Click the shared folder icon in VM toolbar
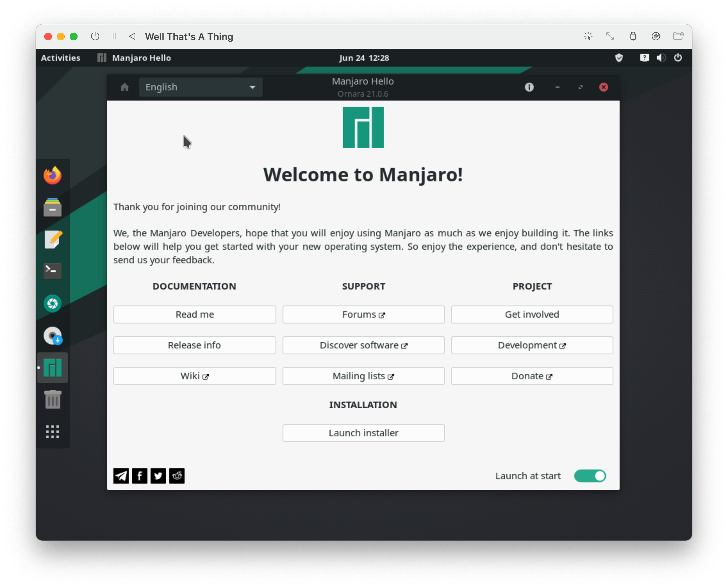 pos(678,36)
